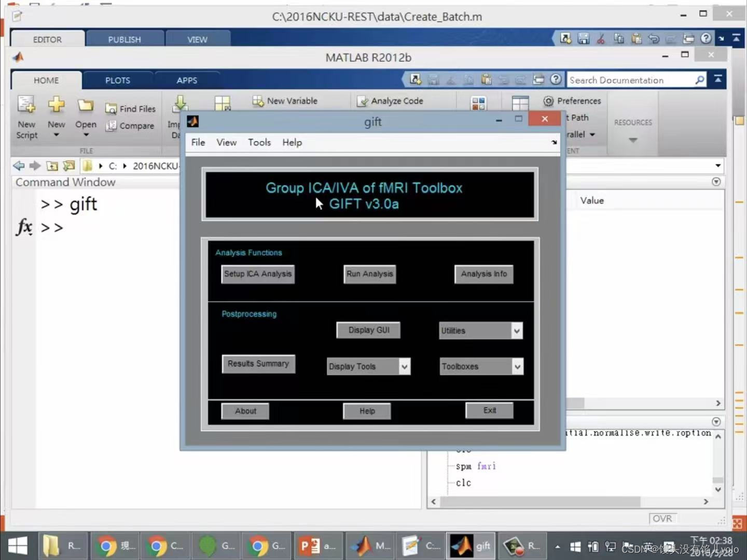This screenshot has height=560, width=747.
Task: Undock the gift figure window arrow
Action: [x=554, y=142]
